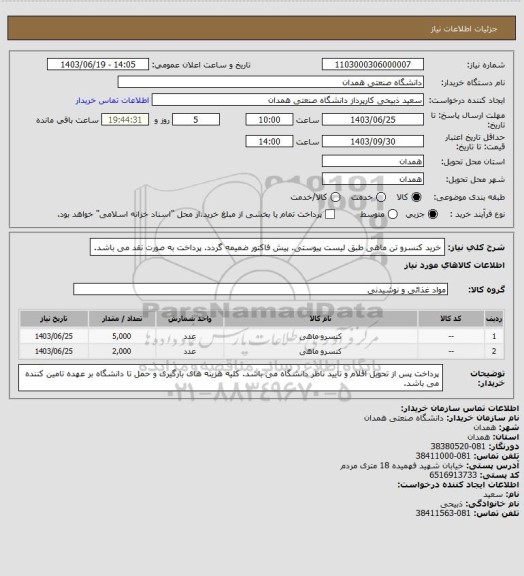This screenshot has width=524, height=576.
Task: Click the goods group field مواد غذائی و نوشیدنی
Action: [x=260, y=289]
